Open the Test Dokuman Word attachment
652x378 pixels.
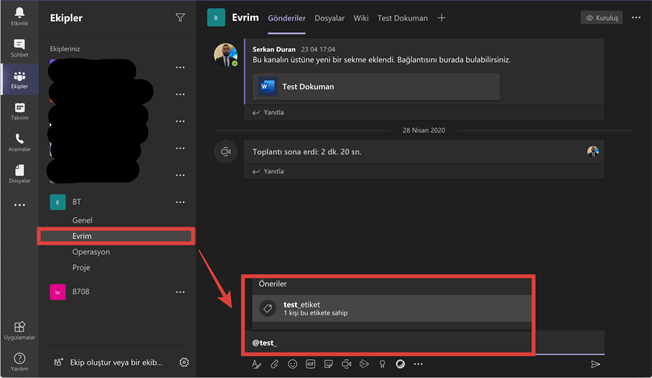pyautogui.click(x=376, y=86)
